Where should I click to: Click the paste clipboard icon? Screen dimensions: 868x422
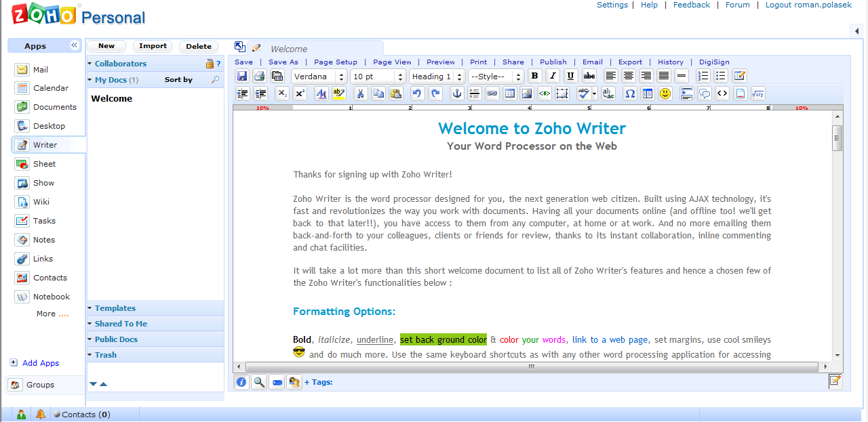396,93
